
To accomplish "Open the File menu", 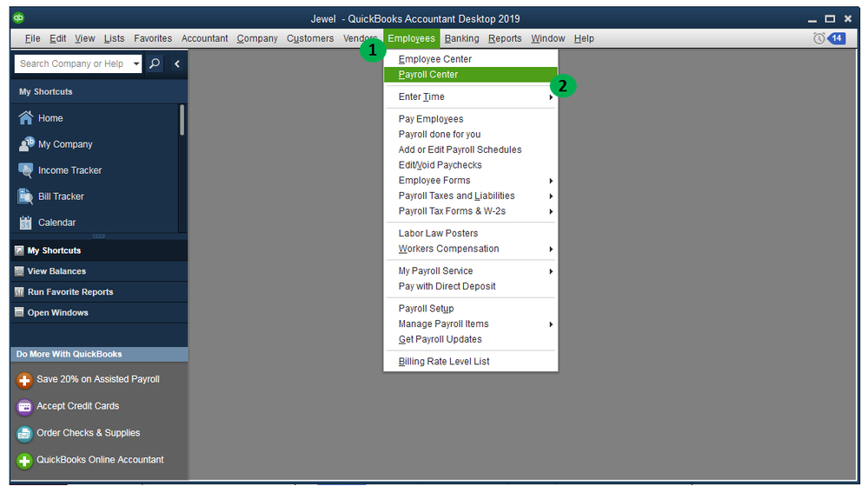I will point(33,38).
